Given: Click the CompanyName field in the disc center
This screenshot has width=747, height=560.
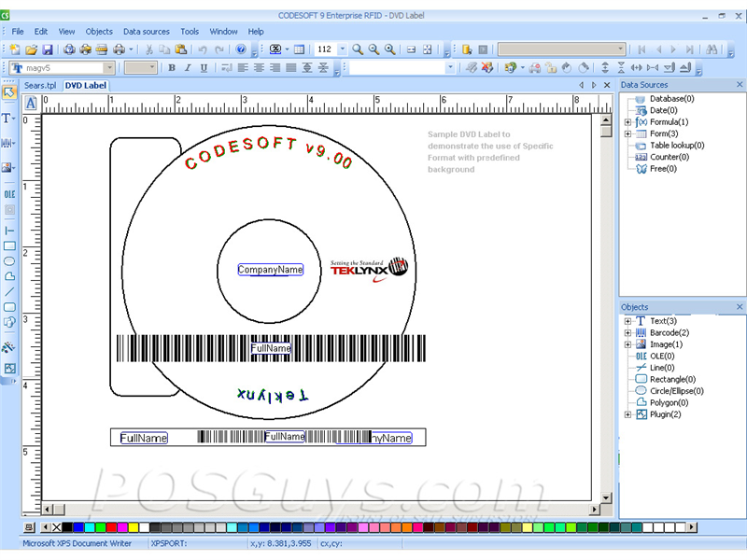Looking at the screenshot, I should click(x=270, y=270).
